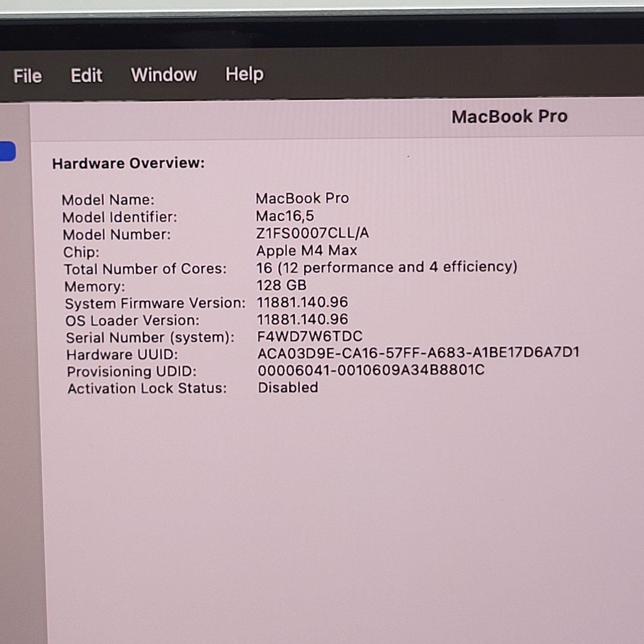Select the Z1FS0007CLL/A model number

point(312,233)
